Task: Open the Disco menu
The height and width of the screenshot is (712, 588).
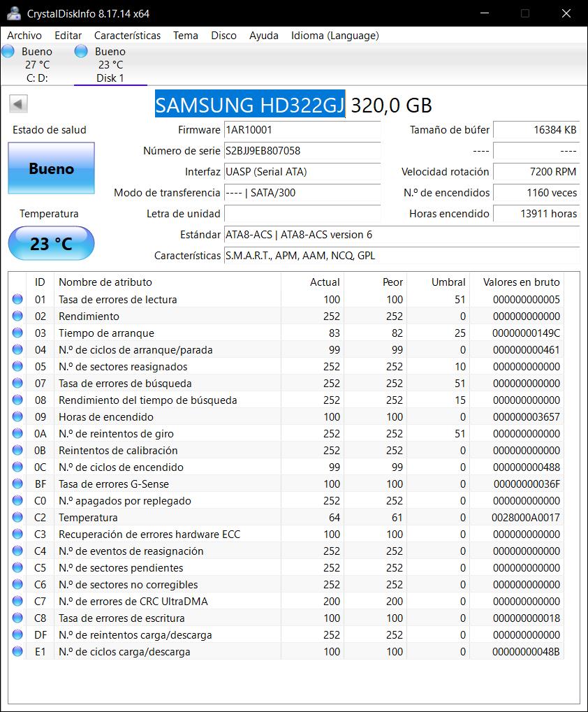Action: [x=223, y=36]
